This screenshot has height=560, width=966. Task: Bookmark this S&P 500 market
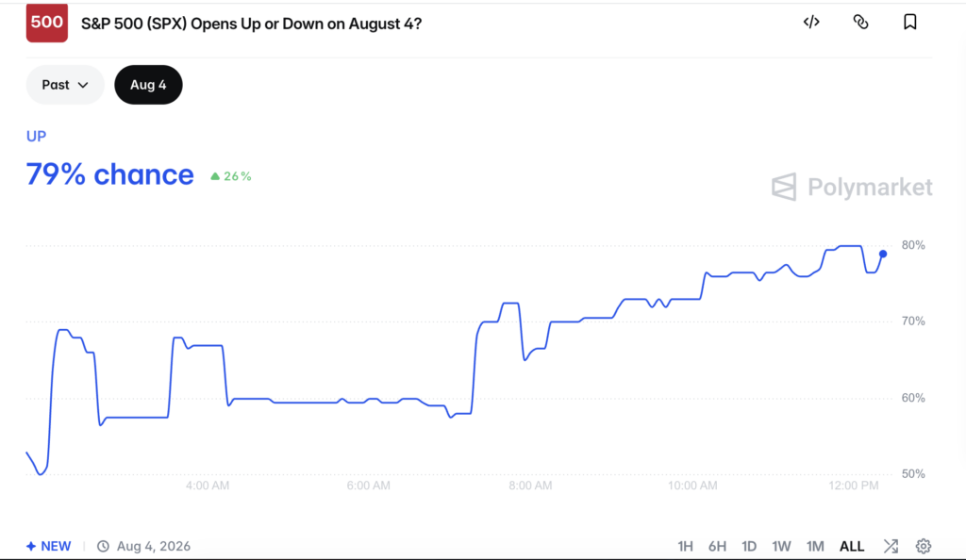coord(910,22)
